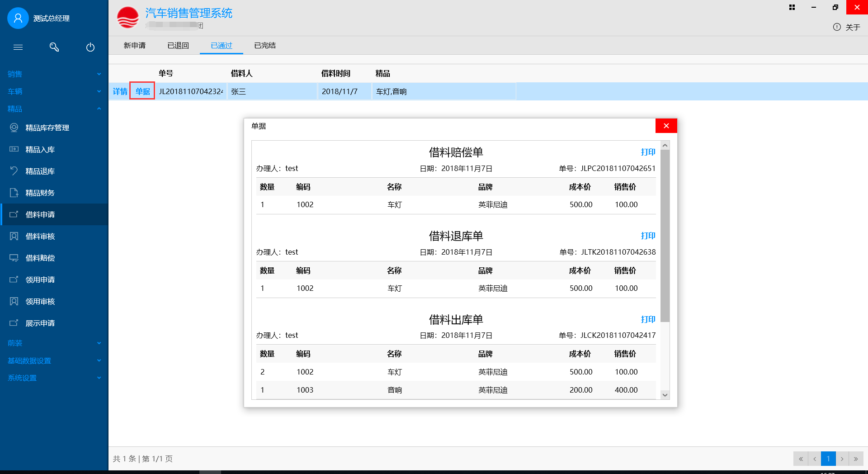Print the 借料赔偿单 document

pos(648,152)
